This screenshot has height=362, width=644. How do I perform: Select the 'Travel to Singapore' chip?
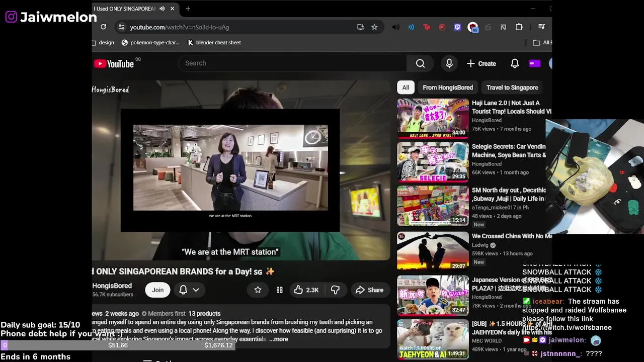512,87
